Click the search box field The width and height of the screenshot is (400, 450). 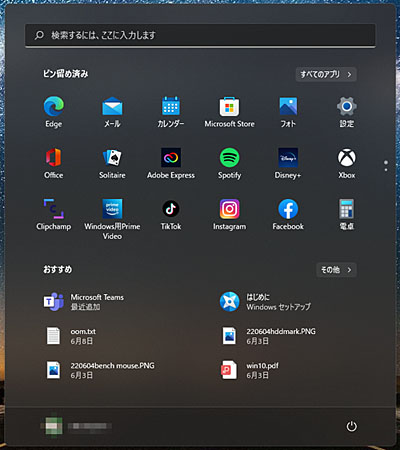click(200, 35)
